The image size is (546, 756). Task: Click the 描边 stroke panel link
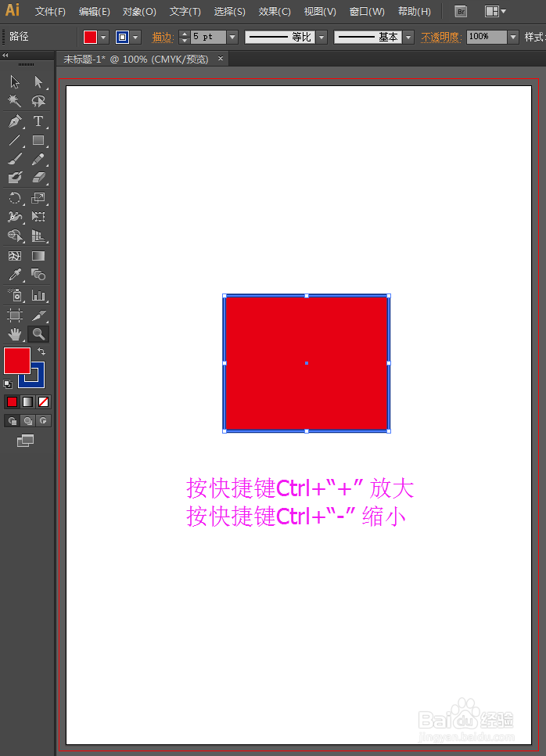pyautogui.click(x=163, y=37)
